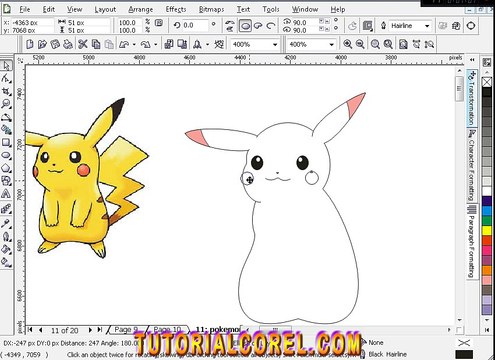Viewport: 495px width, 360px height.
Task: Open the zoom toolbar 400% dropdown
Action: 331,44
